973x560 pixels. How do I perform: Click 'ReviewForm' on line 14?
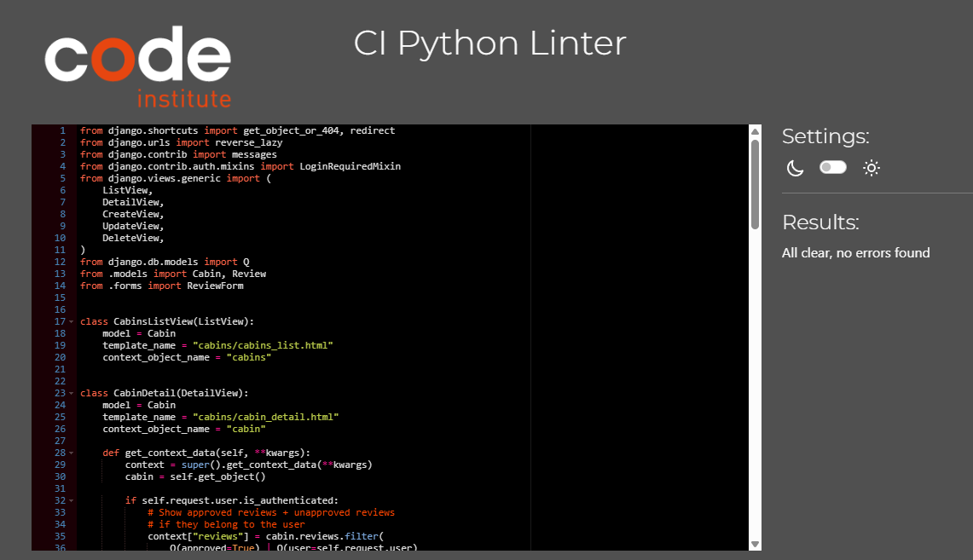tap(216, 286)
